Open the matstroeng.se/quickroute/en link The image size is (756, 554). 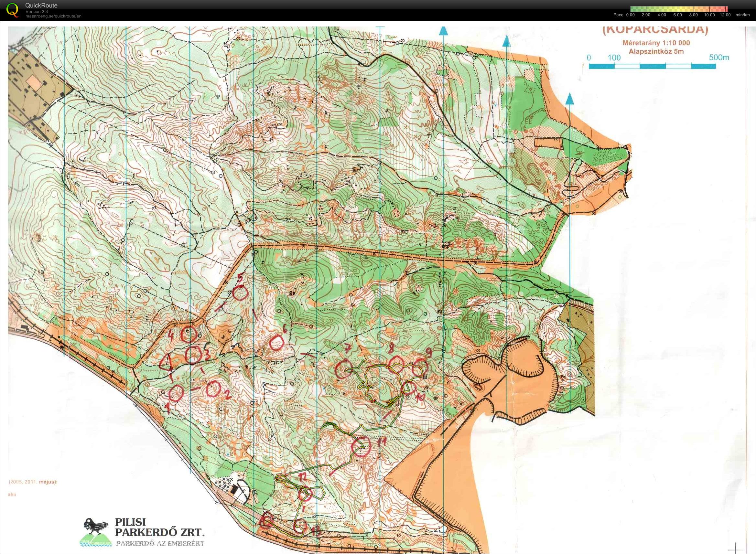(x=53, y=16)
